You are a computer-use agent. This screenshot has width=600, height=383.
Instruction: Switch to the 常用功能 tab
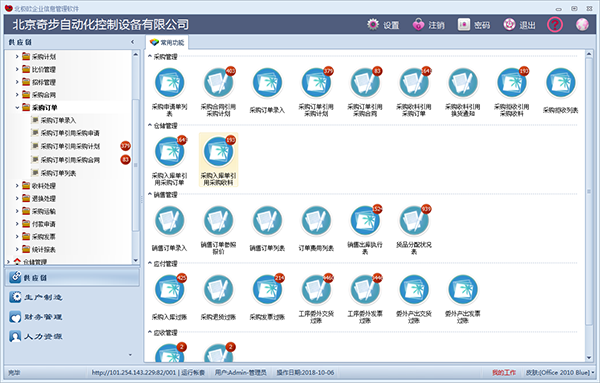167,42
